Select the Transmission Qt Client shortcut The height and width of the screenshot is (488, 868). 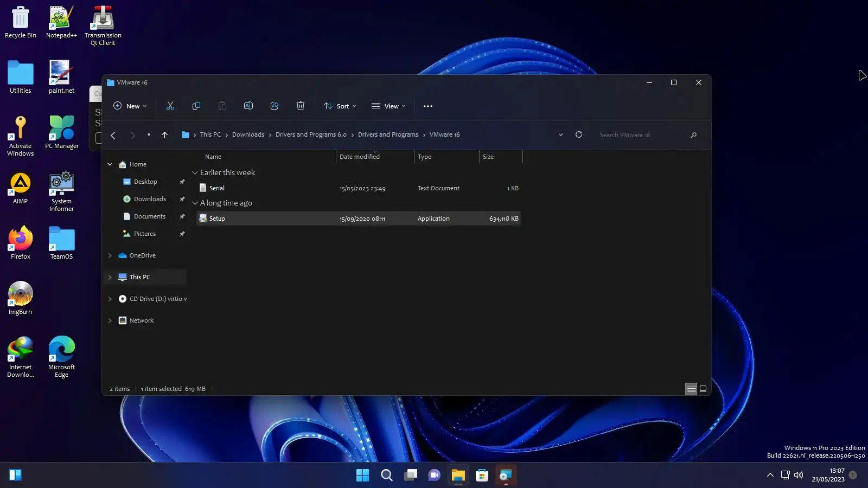point(103,26)
